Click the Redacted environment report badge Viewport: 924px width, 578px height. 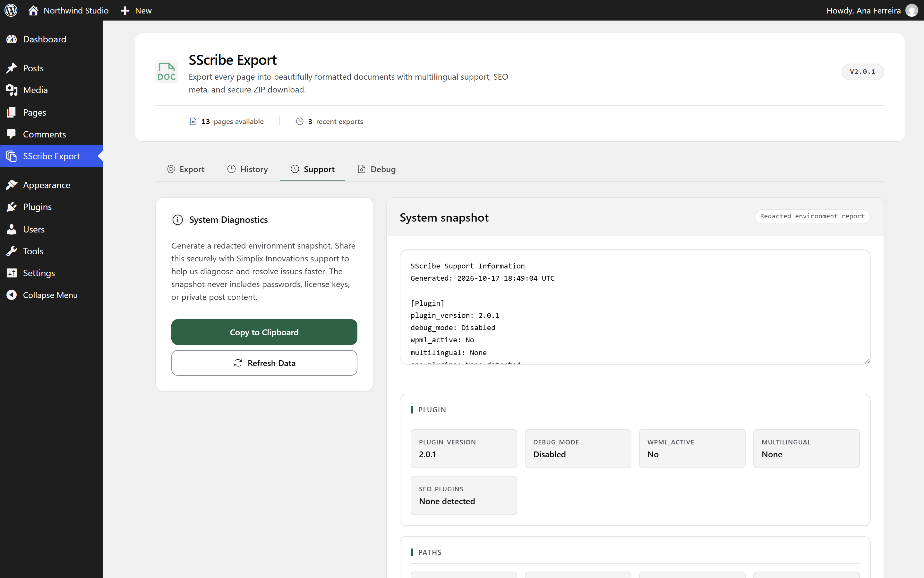812,216
